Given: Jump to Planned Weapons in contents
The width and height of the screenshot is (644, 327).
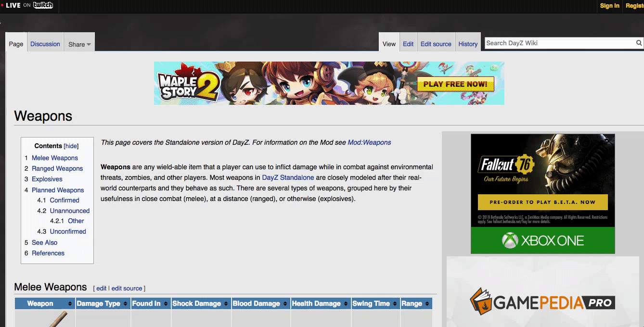Looking at the screenshot, I should tap(58, 190).
